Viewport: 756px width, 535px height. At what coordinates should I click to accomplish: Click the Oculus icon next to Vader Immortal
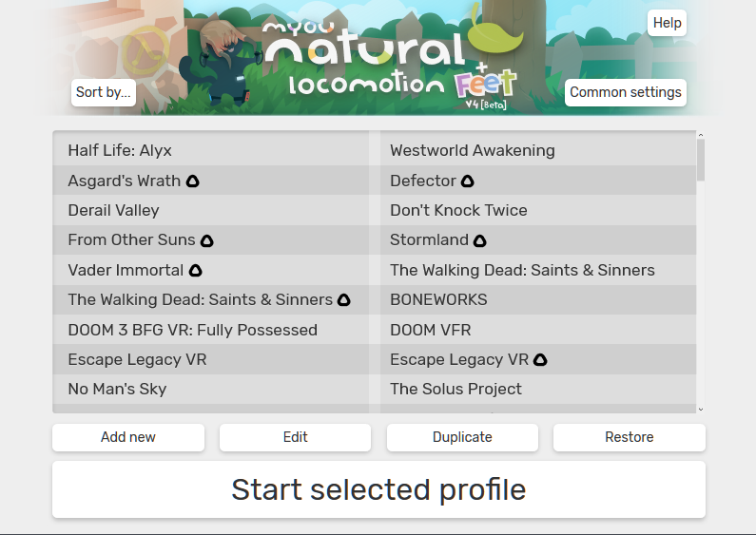(195, 271)
